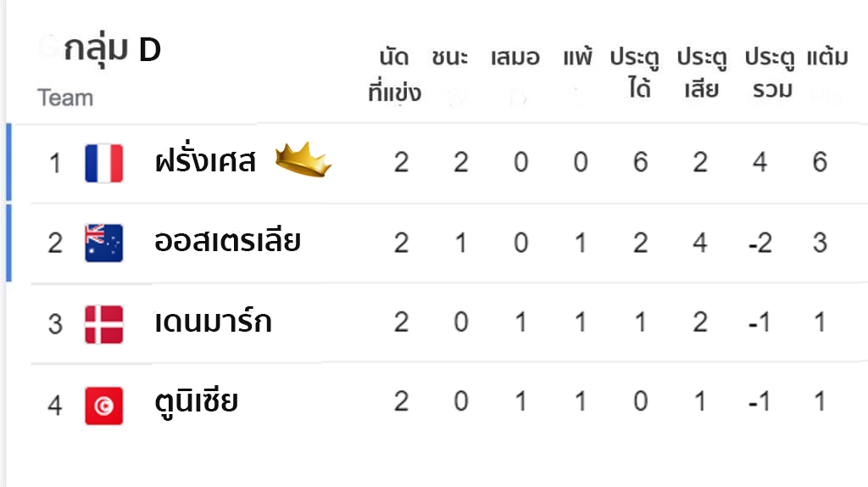Select the ชนะ column header
The width and height of the screenshot is (868, 487).
pos(450,57)
